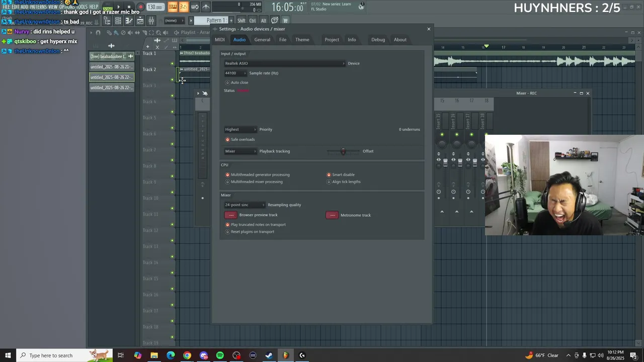Select the playlist Zoom tool

(x=158, y=33)
